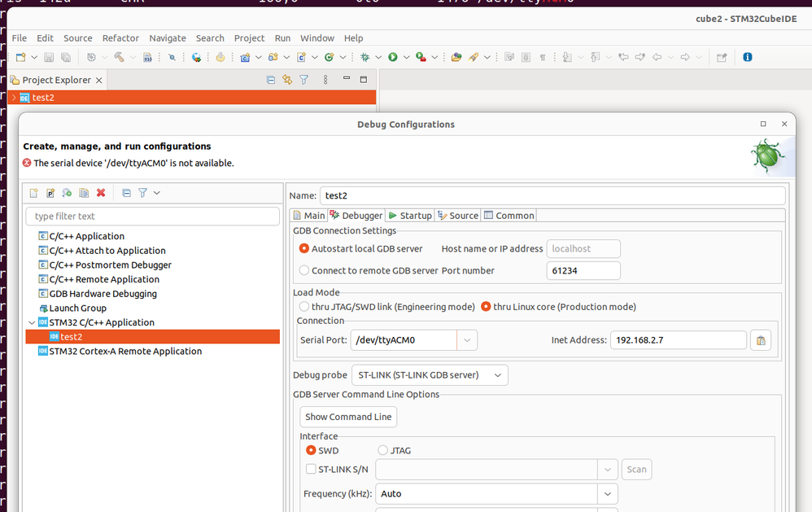The image size is (812, 512).
Task: Click the Save icon in the main toolbar
Action: pyautogui.click(x=49, y=57)
